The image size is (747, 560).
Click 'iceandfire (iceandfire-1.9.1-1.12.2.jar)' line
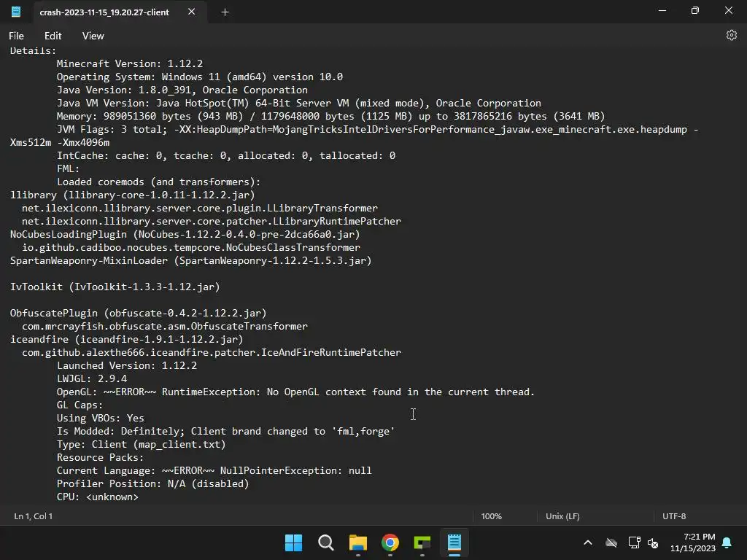point(127,339)
